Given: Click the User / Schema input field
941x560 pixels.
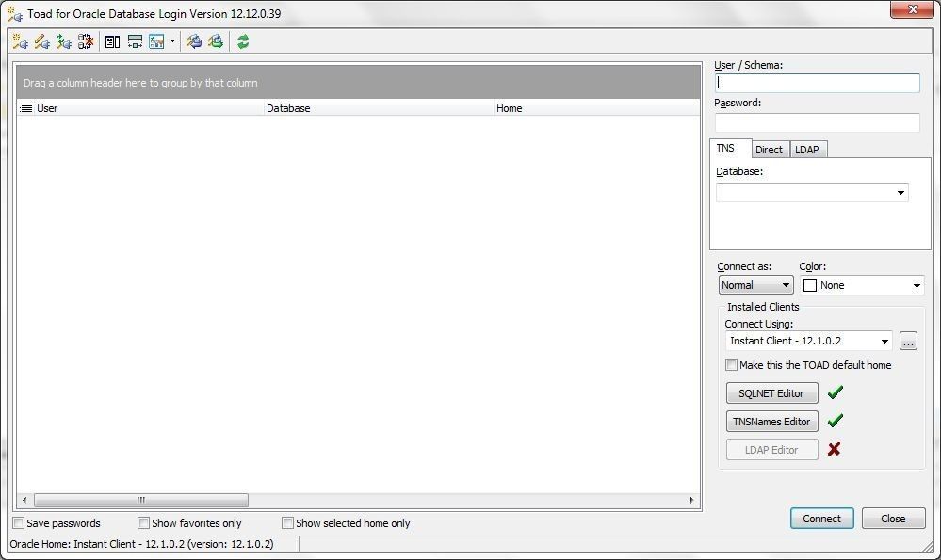Looking at the screenshot, I should (817, 83).
